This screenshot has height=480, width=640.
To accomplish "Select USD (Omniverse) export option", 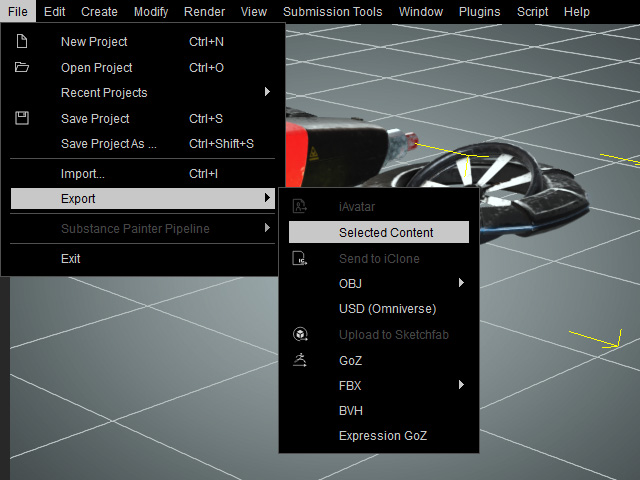I will 387,309.
